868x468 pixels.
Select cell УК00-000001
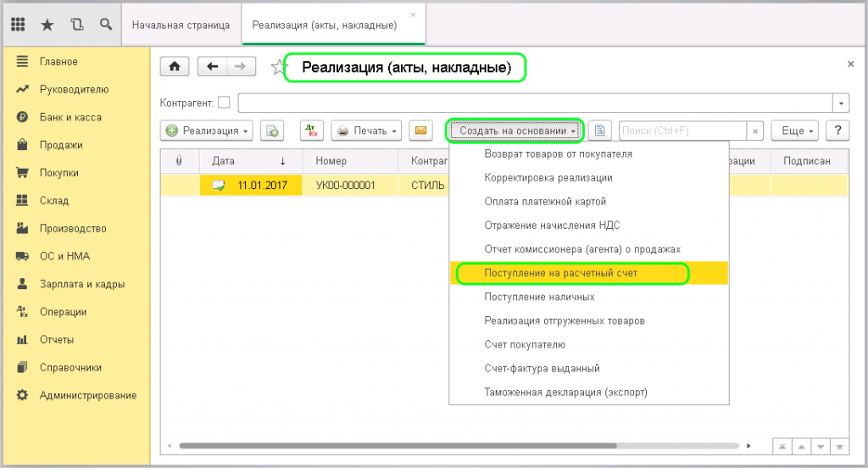pyautogui.click(x=350, y=186)
